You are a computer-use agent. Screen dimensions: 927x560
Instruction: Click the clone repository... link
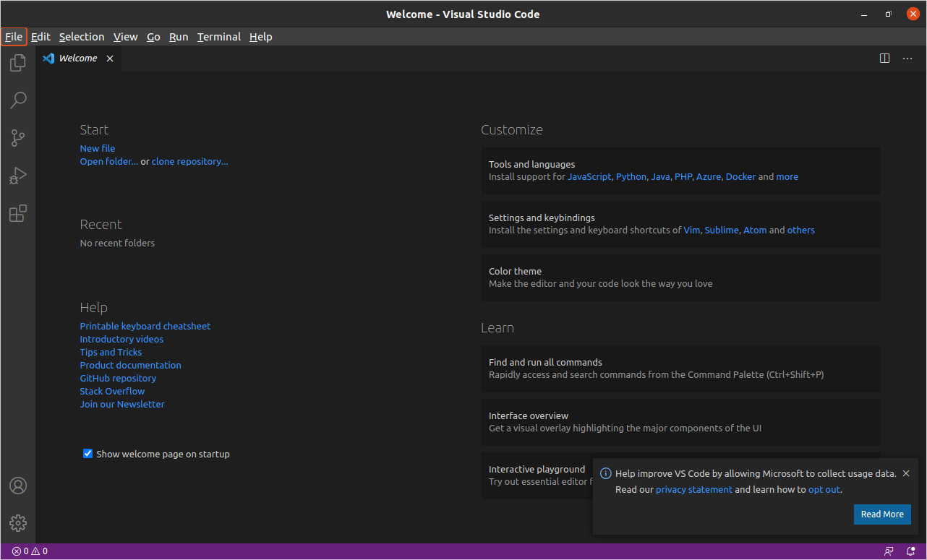[189, 162]
